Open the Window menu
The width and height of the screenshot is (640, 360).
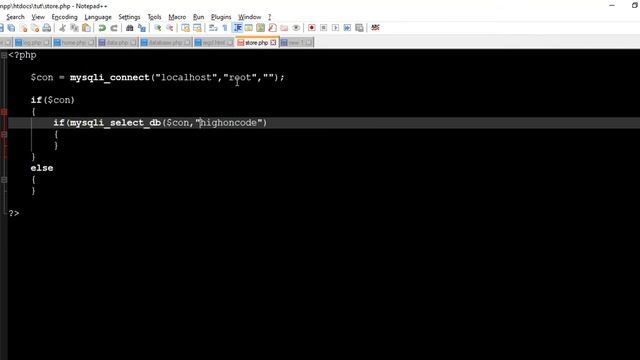[249, 17]
